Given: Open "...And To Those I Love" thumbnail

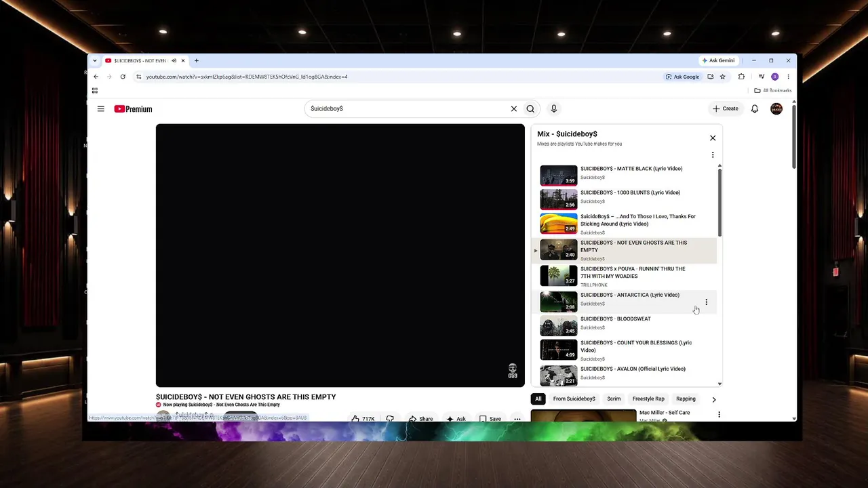Looking at the screenshot, I should 559,224.
